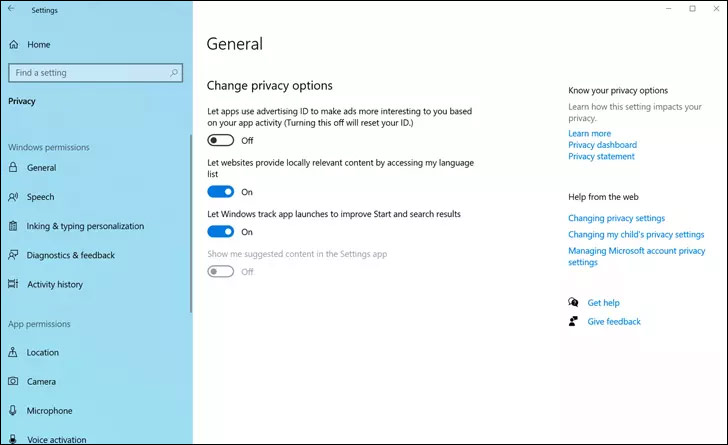Select Microphone in the sidebar

coord(49,411)
